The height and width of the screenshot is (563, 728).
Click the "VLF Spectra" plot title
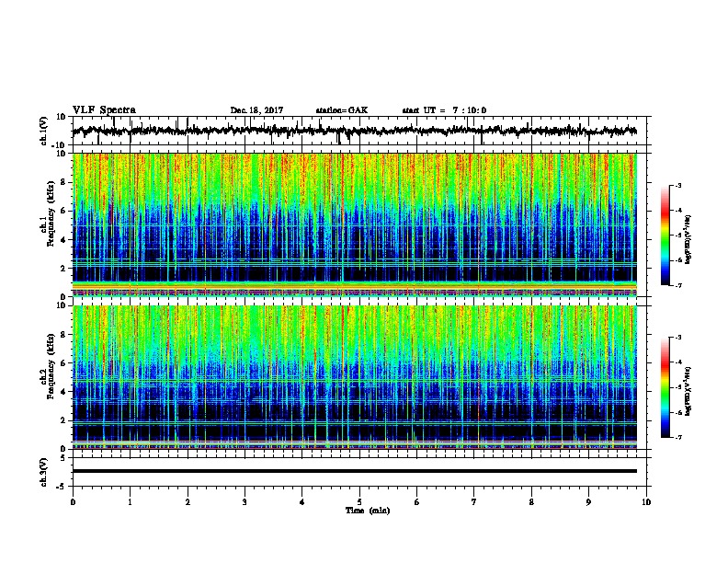[104, 109]
